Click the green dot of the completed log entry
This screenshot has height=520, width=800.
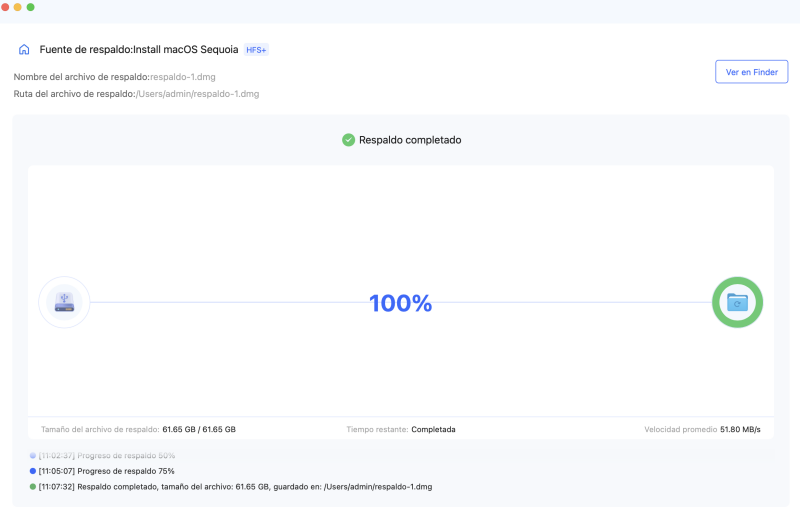pyautogui.click(x=33, y=487)
